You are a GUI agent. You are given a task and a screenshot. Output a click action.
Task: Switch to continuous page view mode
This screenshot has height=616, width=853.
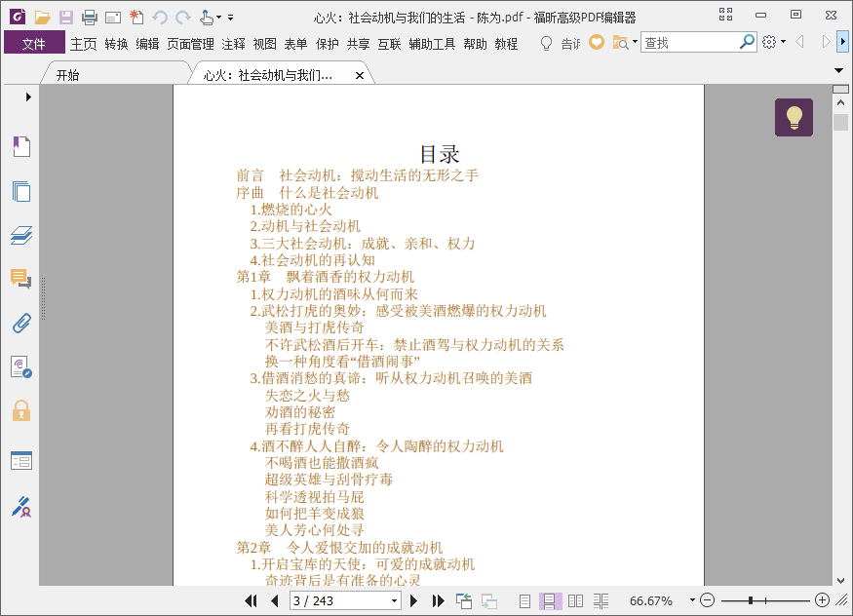(550, 600)
